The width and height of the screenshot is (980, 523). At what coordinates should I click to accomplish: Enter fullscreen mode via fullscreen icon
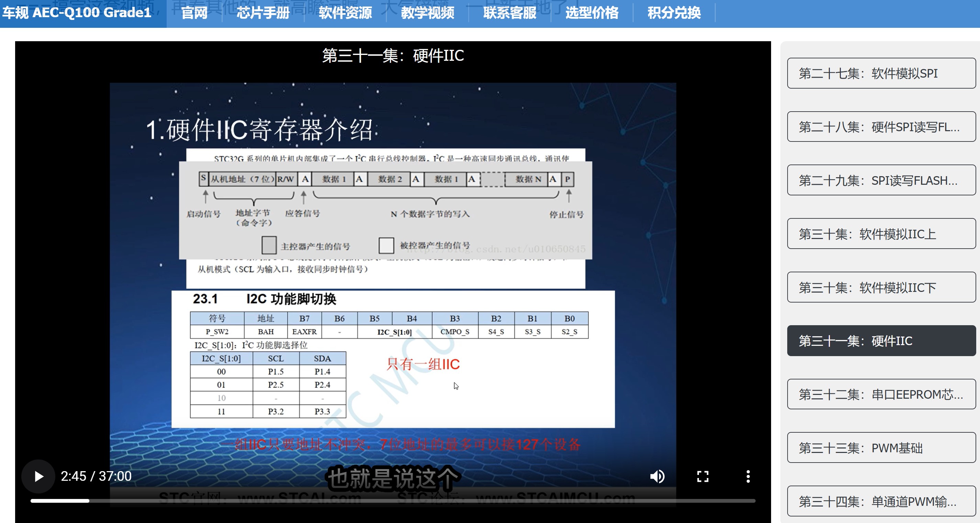(x=702, y=476)
